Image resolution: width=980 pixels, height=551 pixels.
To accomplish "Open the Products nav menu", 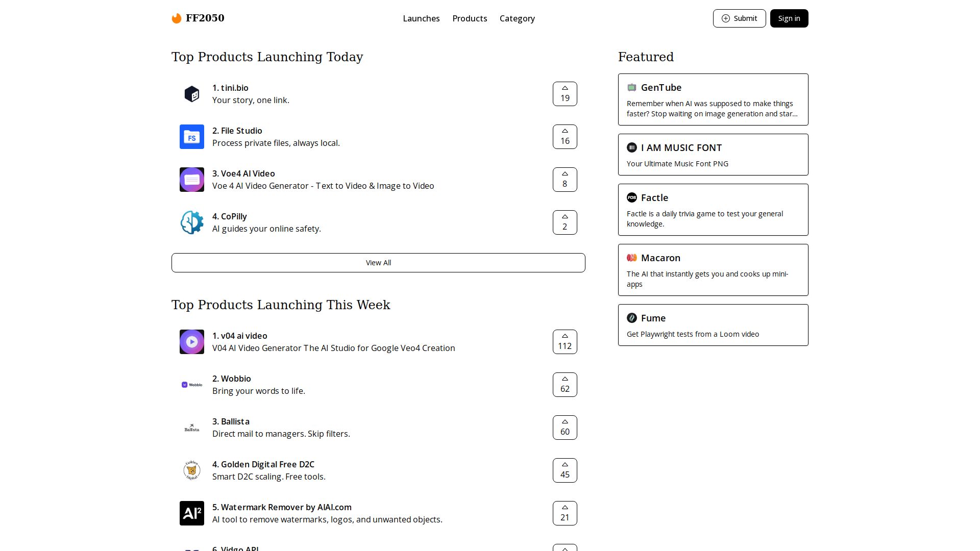I will click(x=470, y=18).
